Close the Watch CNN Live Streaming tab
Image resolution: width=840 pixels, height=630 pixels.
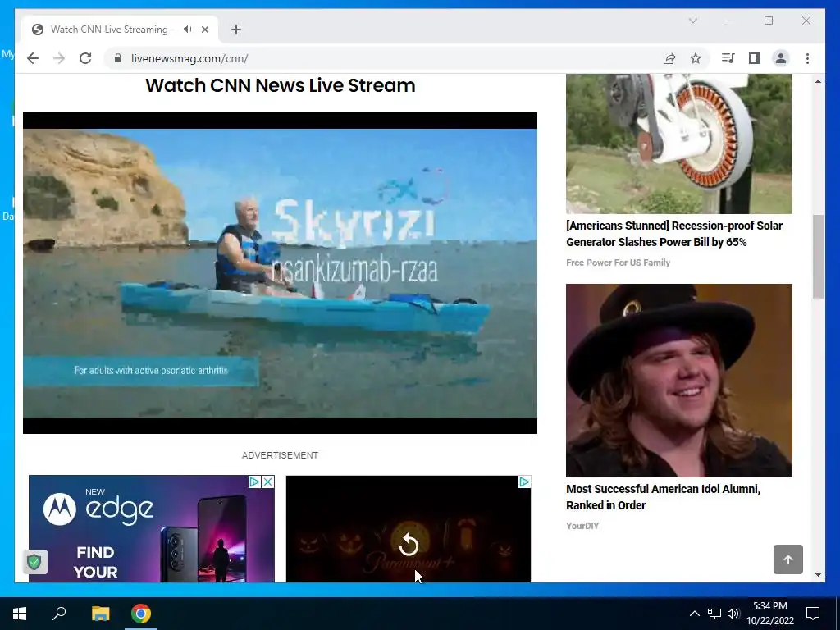click(205, 30)
